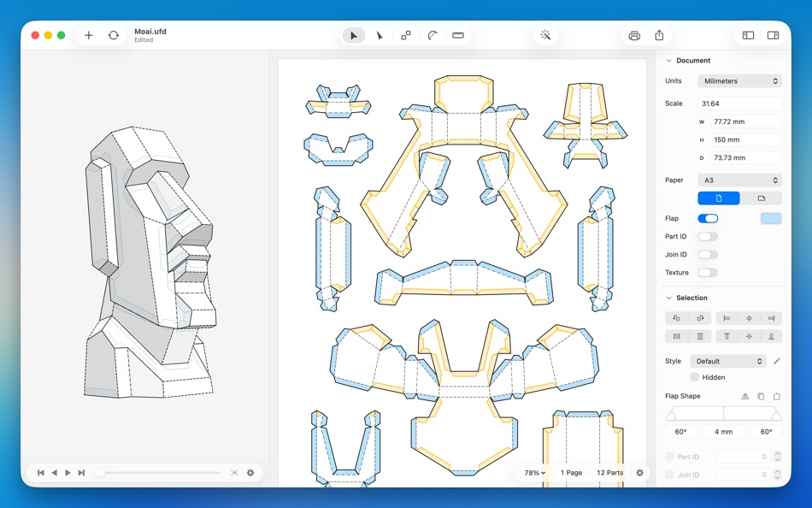Toggle the right inspector panel icon

pyautogui.click(x=774, y=35)
